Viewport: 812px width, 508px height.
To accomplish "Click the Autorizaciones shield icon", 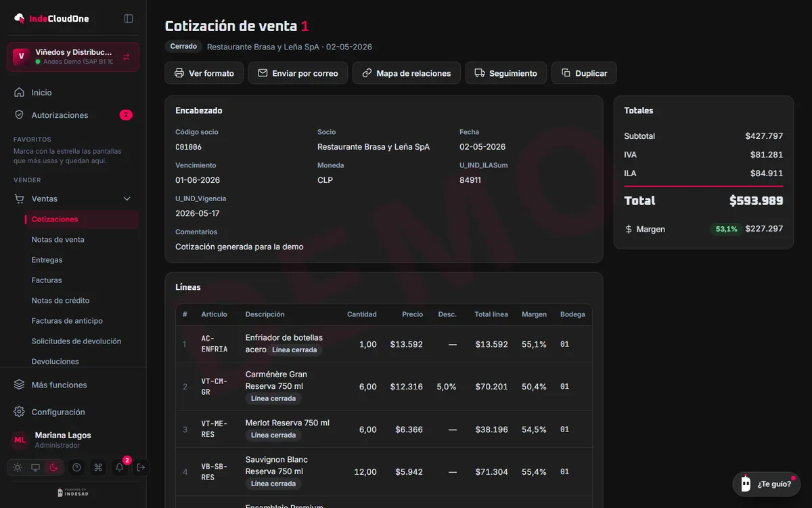I will (20, 115).
